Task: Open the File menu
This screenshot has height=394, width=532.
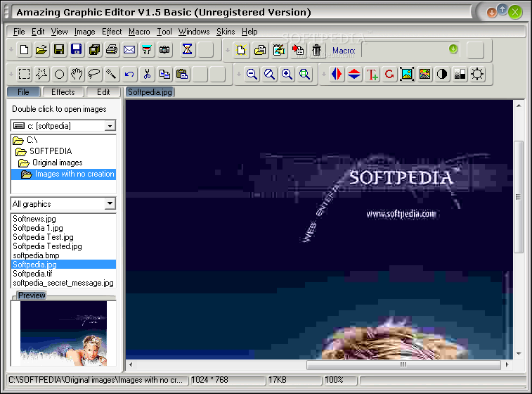Action: click(x=19, y=32)
